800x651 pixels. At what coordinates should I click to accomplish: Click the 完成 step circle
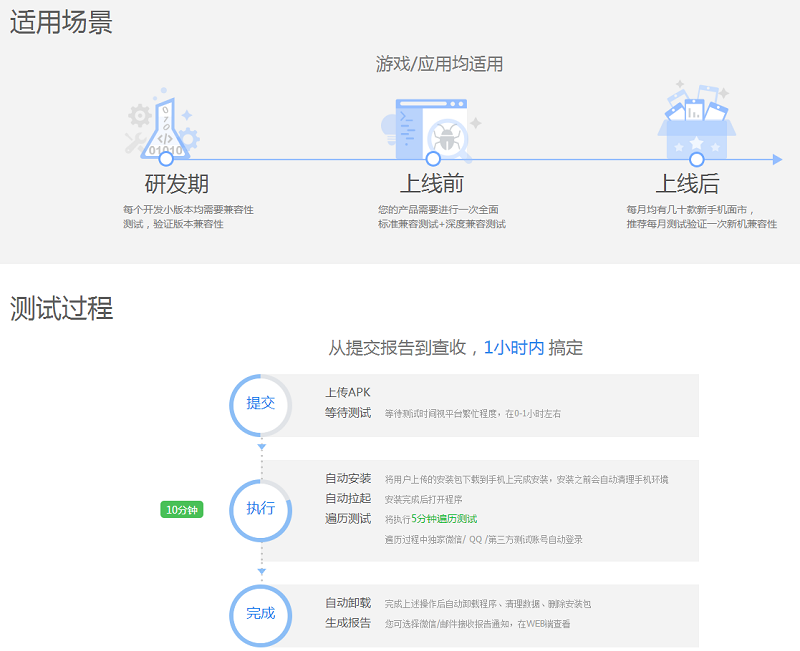[x=260, y=613]
